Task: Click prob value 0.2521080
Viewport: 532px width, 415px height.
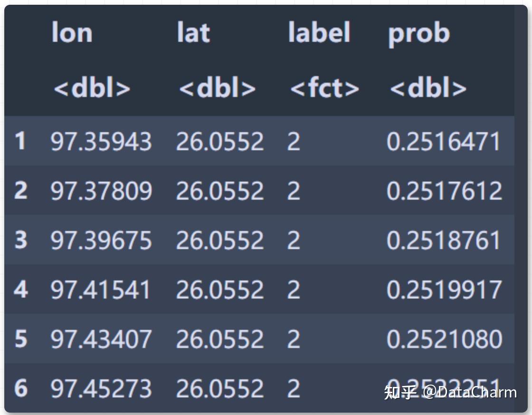Action: pyautogui.click(x=445, y=339)
